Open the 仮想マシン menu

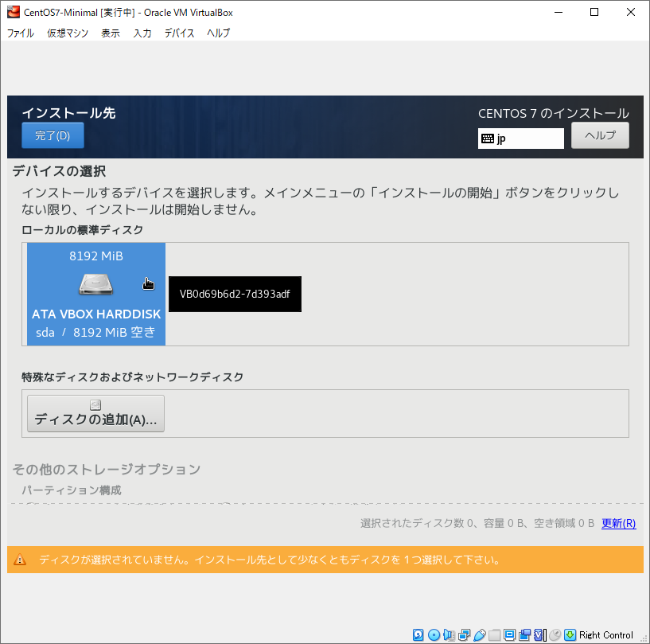click(x=68, y=33)
